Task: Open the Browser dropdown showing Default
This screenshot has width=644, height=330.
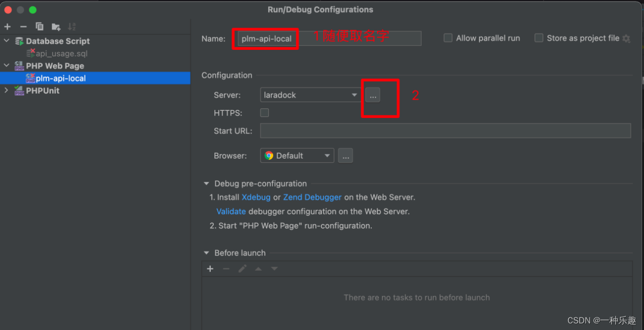Action: pyautogui.click(x=296, y=155)
